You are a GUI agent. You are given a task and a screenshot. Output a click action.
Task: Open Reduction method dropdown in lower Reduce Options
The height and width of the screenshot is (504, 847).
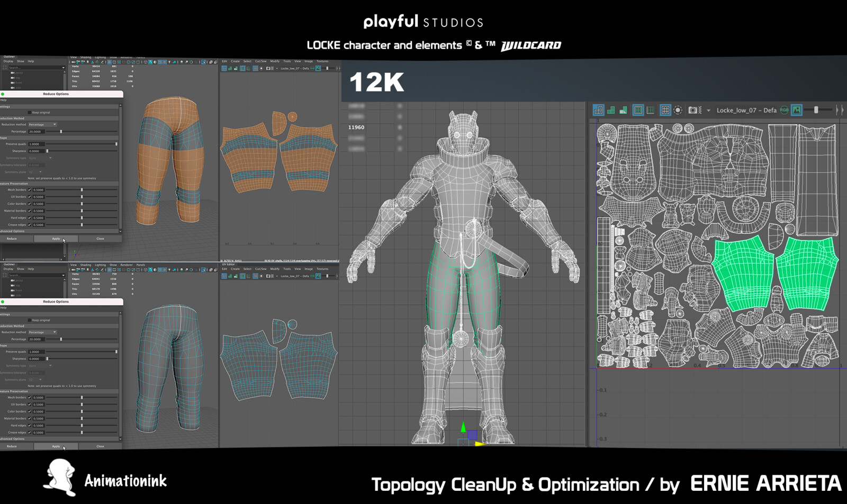pyautogui.click(x=42, y=332)
